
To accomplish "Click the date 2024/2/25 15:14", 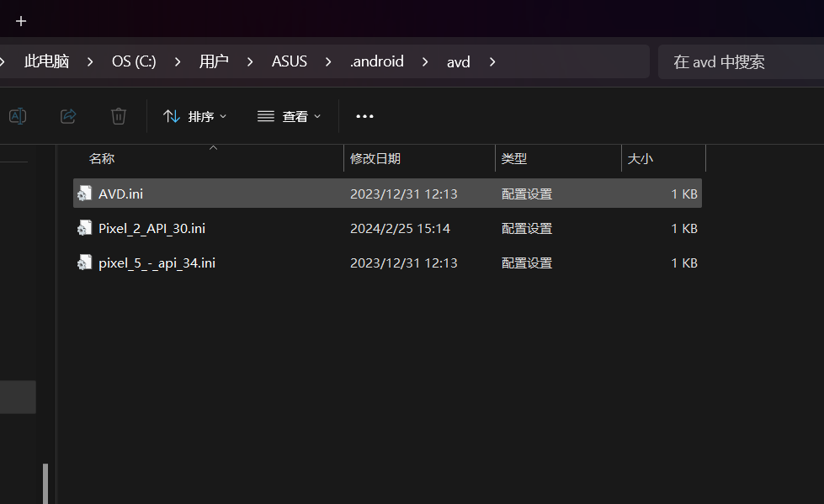I will tap(400, 228).
